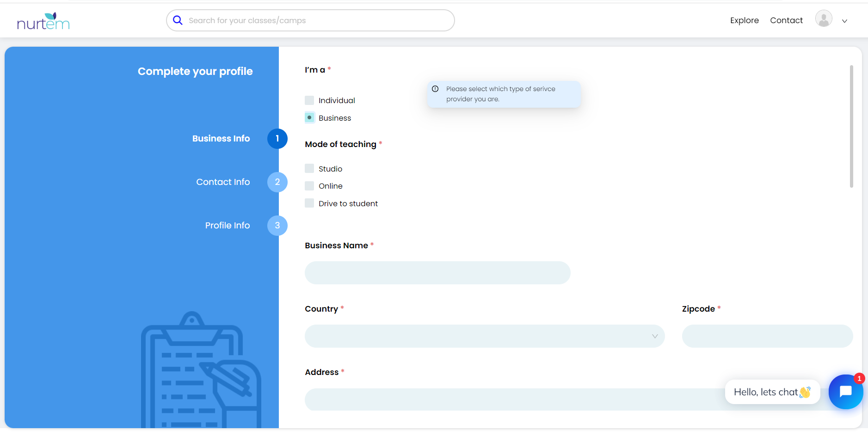Select step 3 Profile Info circle
This screenshot has width=868, height=436.
tap(277, 225)
